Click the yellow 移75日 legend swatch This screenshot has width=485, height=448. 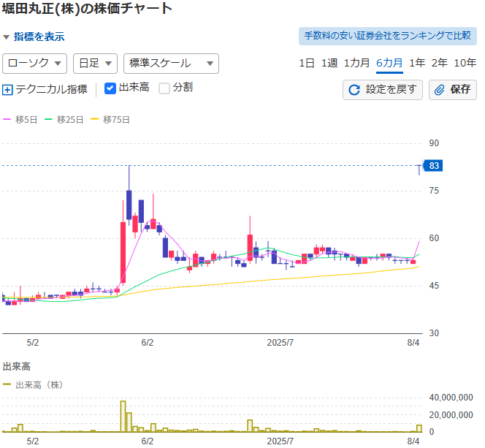94,119
